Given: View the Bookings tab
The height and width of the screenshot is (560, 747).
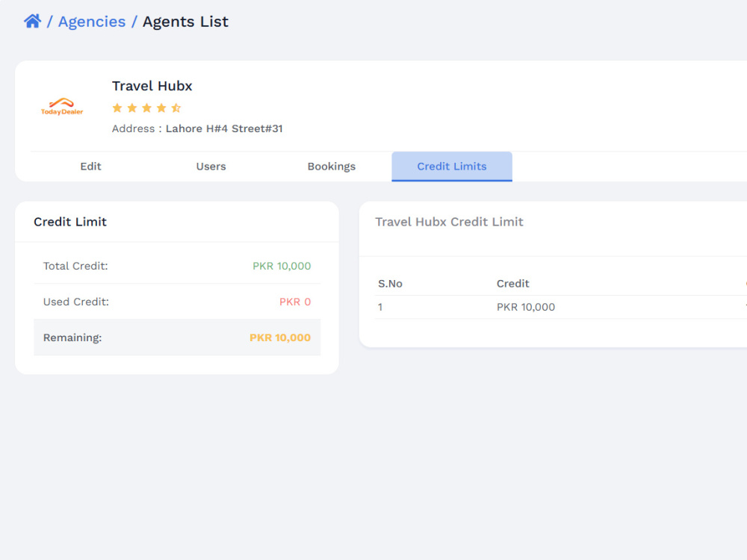Looking at the screenshot, I should (332, 167).
